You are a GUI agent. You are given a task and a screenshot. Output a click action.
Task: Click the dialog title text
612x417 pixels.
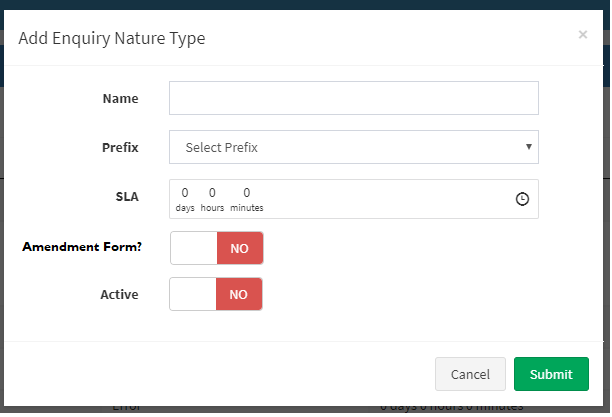click(x=112, y=39)
